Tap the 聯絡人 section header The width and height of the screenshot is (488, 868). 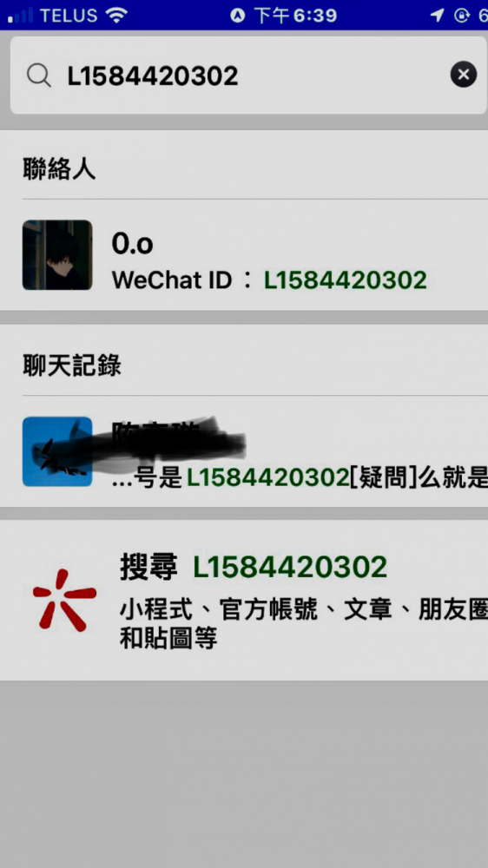click(x=59, y=169)
